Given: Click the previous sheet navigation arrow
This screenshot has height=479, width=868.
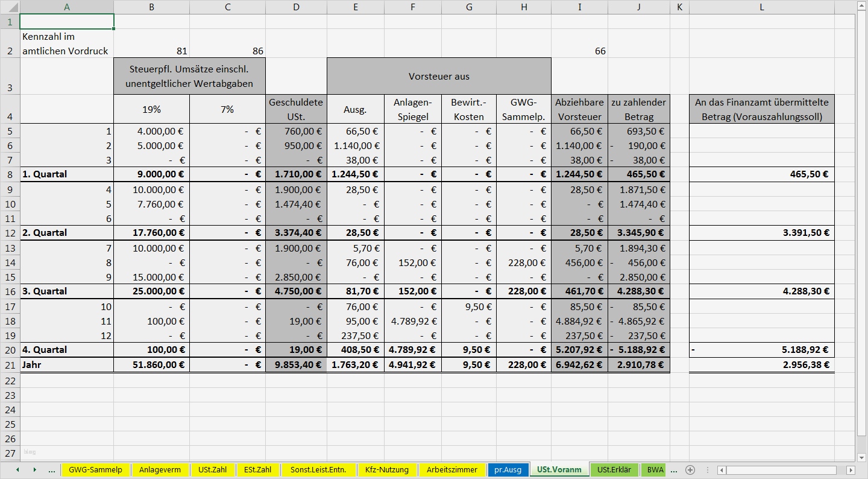Looking at the screenshot, I should 17,470.
